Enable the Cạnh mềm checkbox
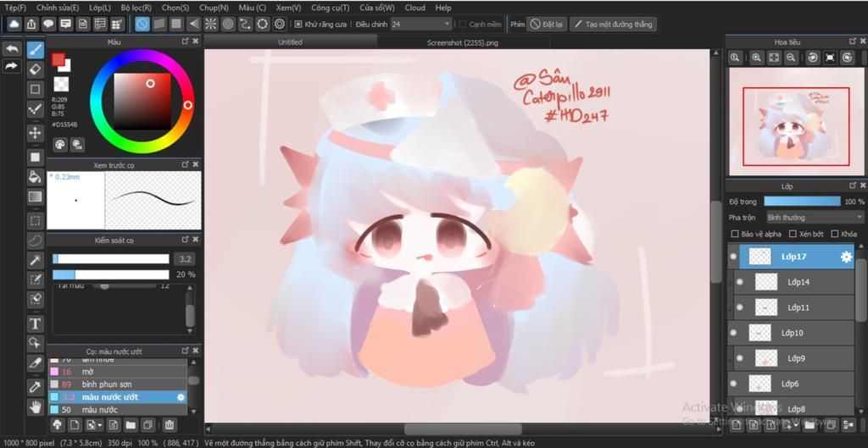This screenshot has height=448, width=868. (463, 25)
